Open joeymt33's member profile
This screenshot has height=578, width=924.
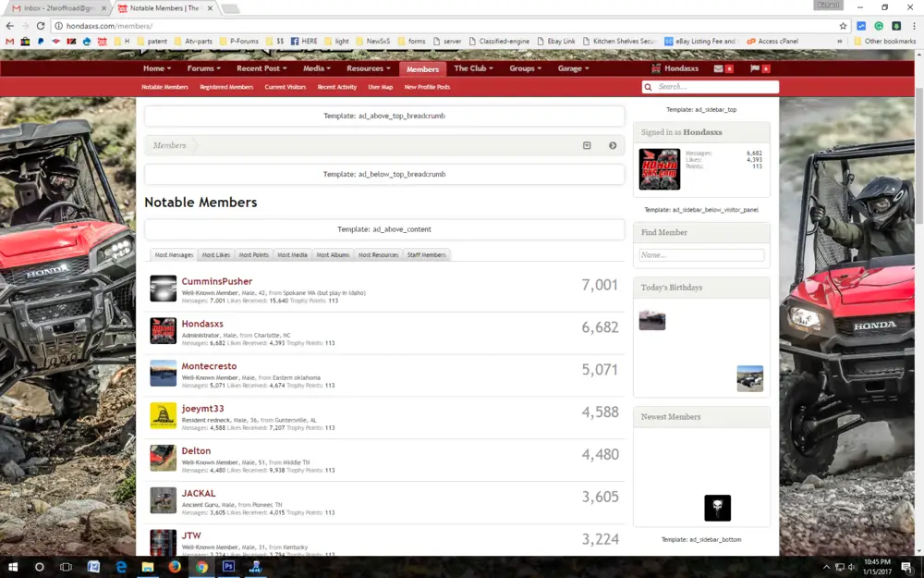click(202, 409)
